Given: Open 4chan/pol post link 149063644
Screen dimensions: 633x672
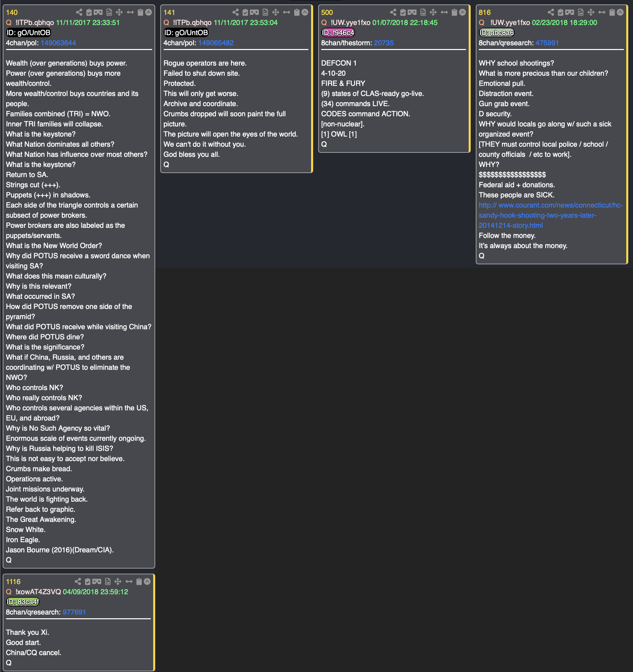Looking at the screenshot, I should 58,43.
